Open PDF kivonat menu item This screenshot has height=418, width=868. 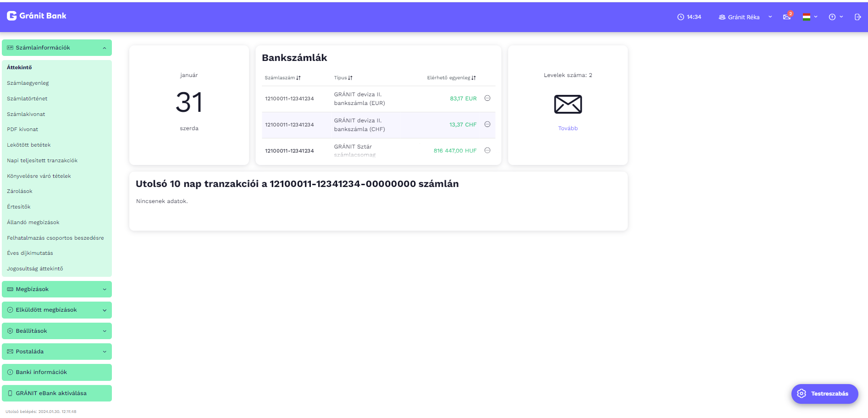tap(22, 129)
